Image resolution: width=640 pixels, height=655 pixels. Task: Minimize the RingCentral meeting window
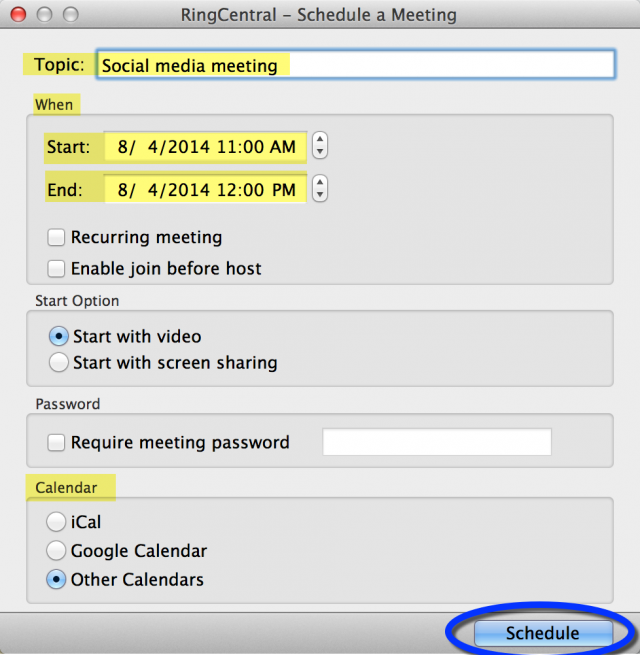45,15
